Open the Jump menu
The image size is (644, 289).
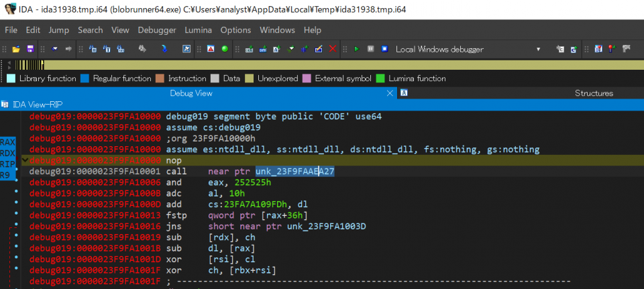pyautogui.click(x=59, y=30)
